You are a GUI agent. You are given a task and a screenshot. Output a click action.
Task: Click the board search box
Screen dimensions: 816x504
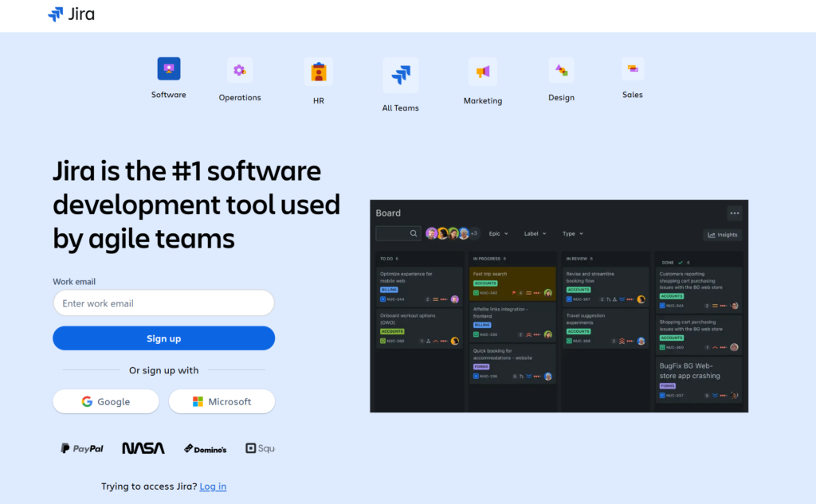[x=398, y=233]
